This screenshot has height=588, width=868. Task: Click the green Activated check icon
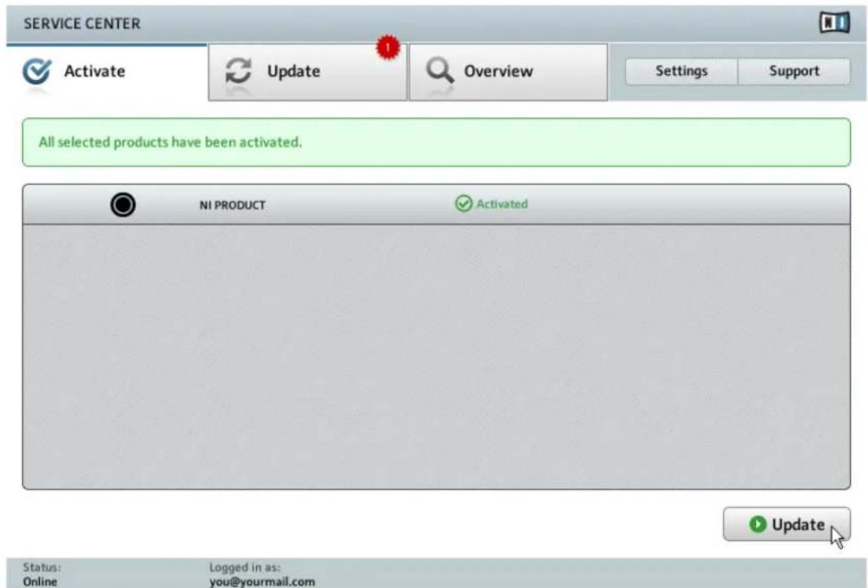pyautogui.click(x=463, y=203)
